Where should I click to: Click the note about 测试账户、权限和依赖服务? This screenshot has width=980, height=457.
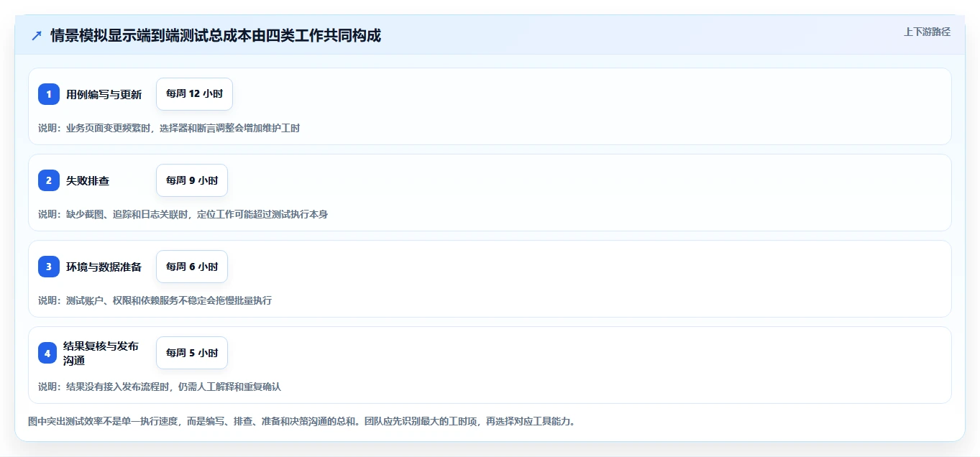(x=155, y=300)
